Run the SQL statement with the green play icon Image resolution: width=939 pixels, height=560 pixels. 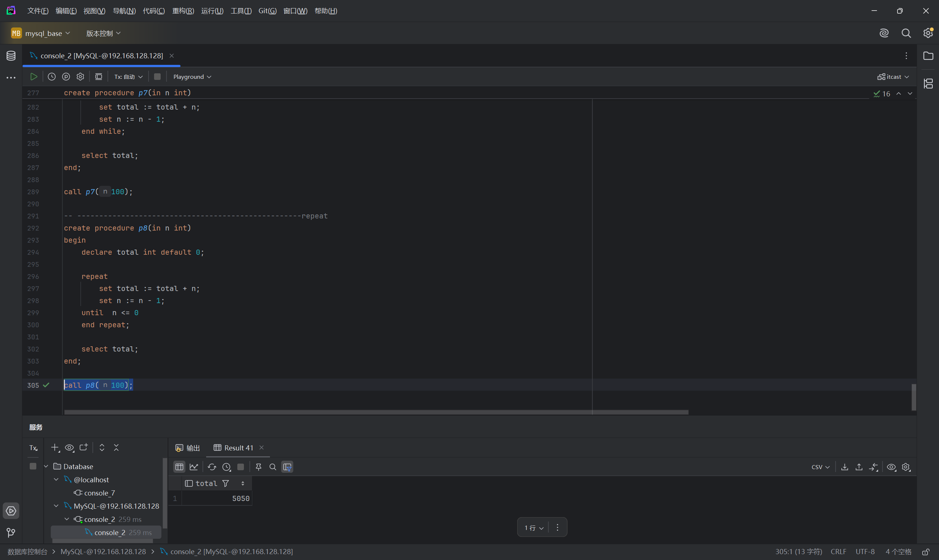pyautogui.click(x=34, y=77)
